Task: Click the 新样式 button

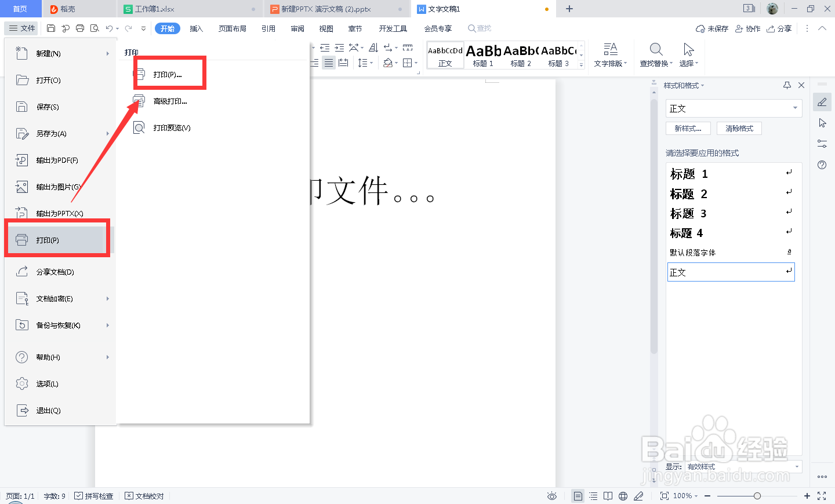Action: coord(688,128)
